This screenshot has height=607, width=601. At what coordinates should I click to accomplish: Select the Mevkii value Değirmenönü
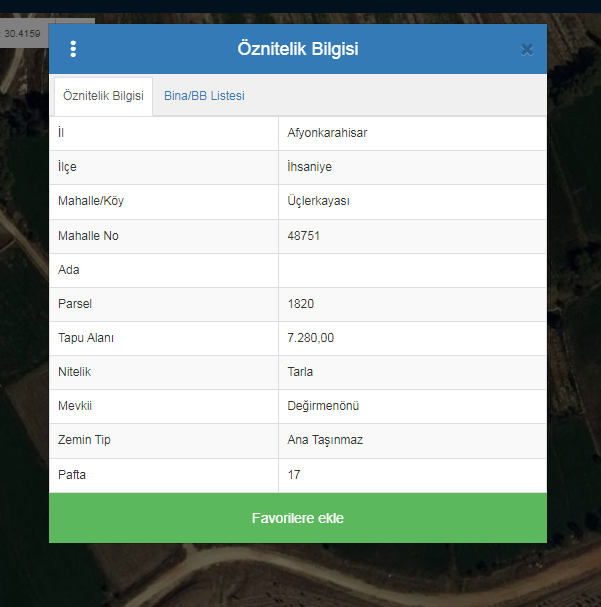[323, 406]
